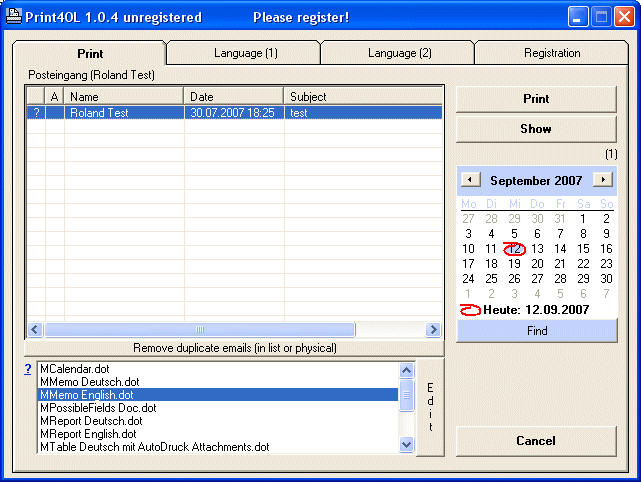Viewport: 641px width, 482px height.
Task: Sort by the Subject column header
Action: pyautogui.click(x=363, y=97)
